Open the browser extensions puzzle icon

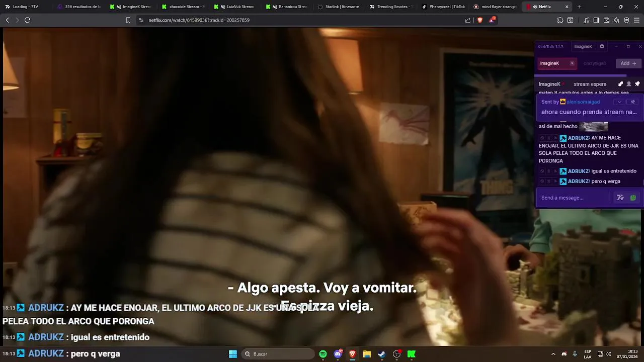(x=560, y=20)
